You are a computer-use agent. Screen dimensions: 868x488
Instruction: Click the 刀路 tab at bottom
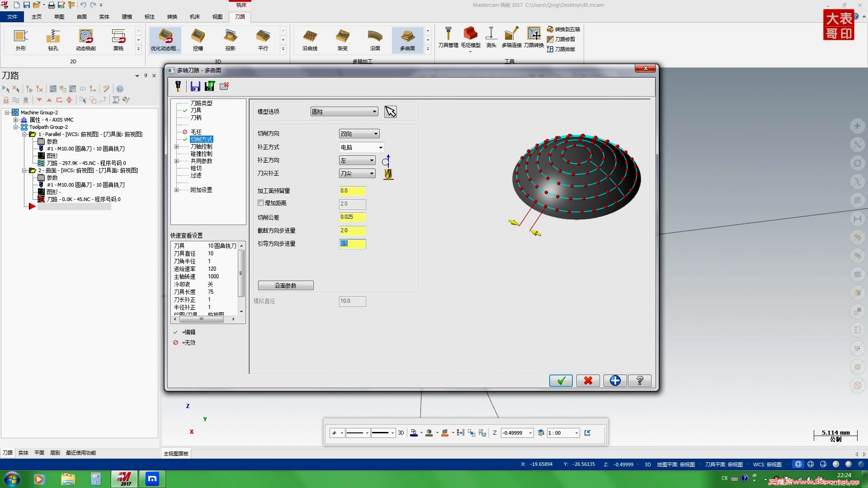(7, 453)
